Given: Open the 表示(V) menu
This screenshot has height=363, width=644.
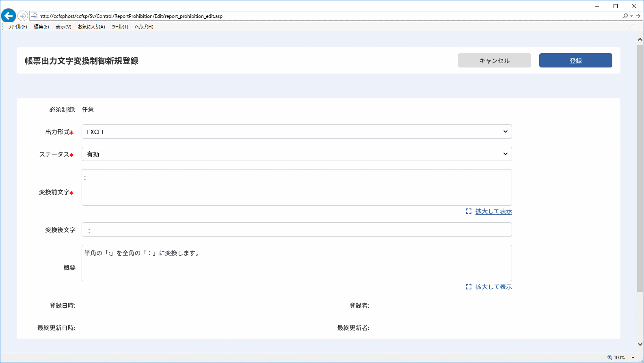Looking at the screenshot, I should (63, 27).
